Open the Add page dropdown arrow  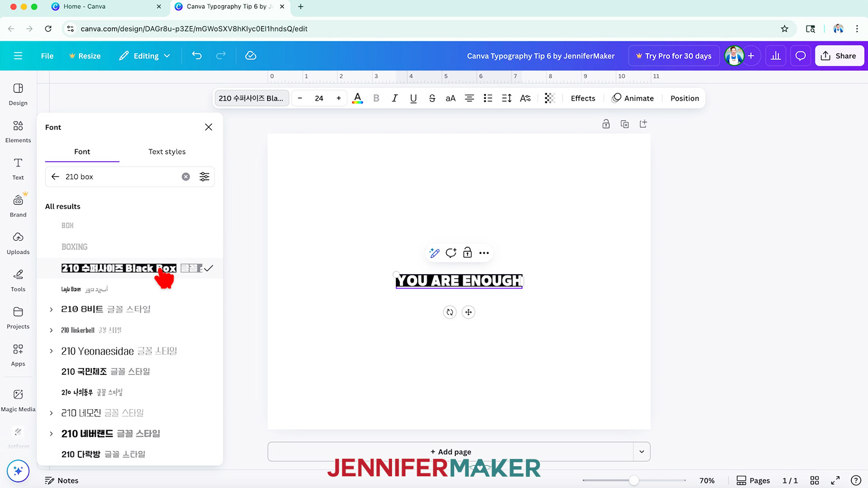coord(642,452)
